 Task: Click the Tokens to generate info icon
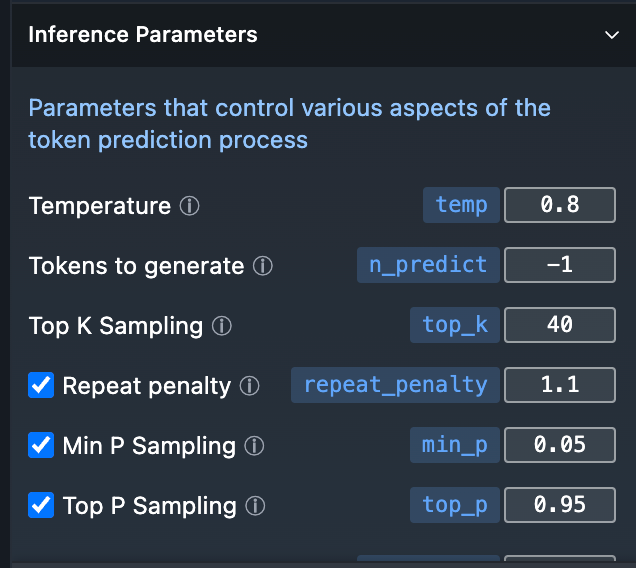(263, 266)
